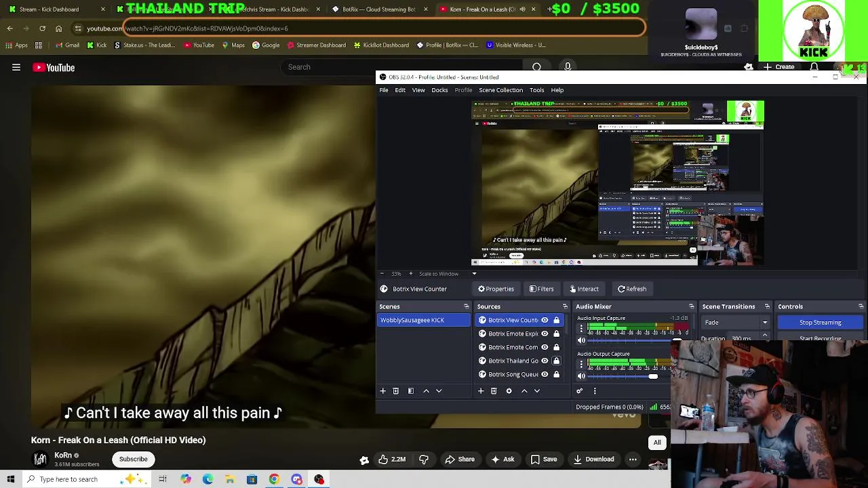This screenshot has width=868, height=488.
Task: Open OBS Scene Collection menu
Action: [x=500, y=90]
